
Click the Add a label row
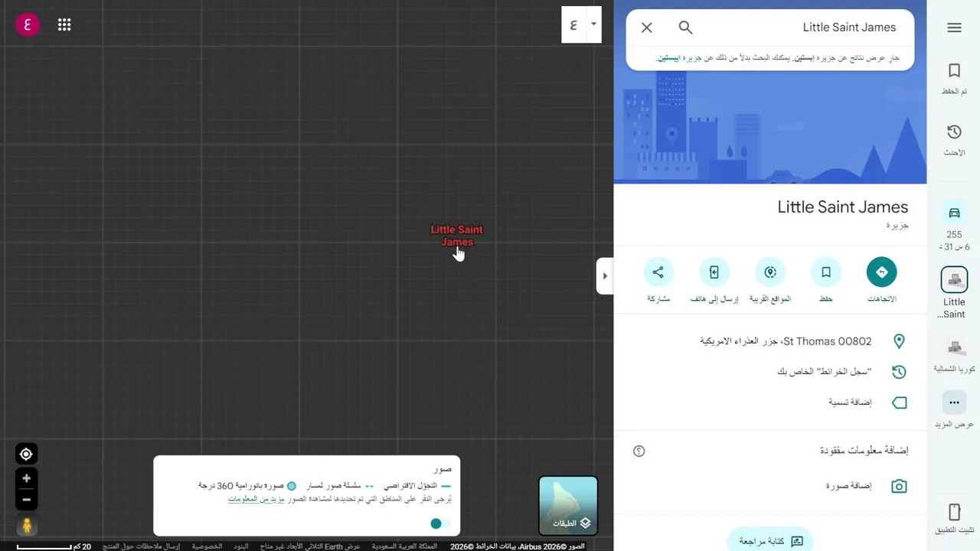coord(770,403)
